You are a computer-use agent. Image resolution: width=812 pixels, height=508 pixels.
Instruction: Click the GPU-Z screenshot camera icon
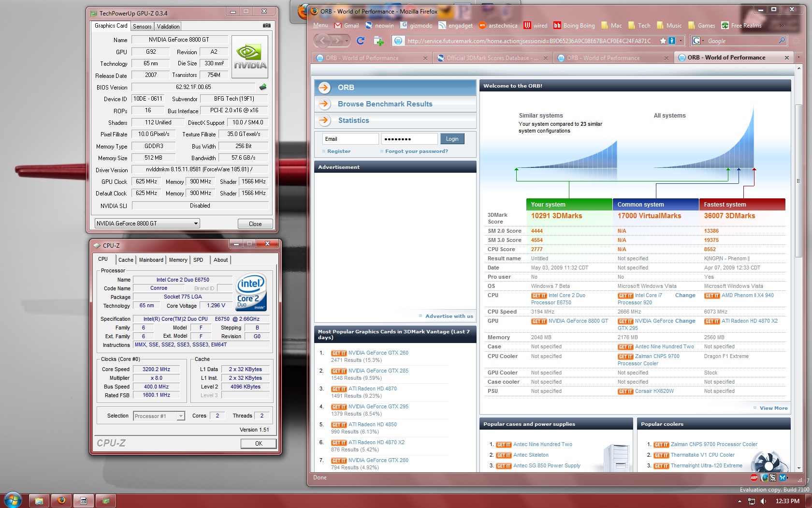[266, 26]
